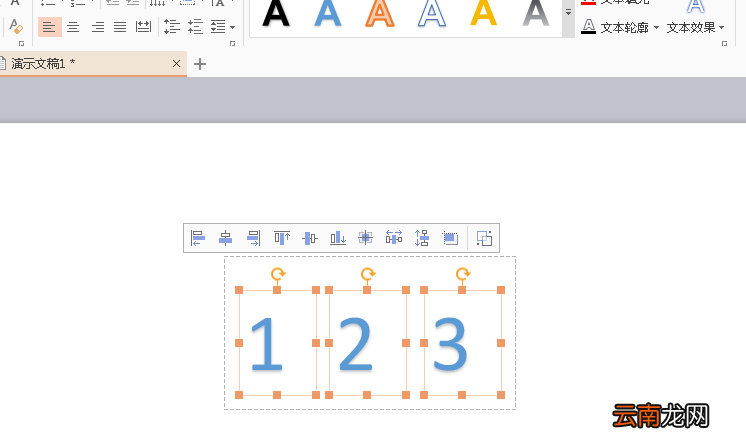The height and width of the screenshot is (444, 746).
Task: Close the 演示文稿1 tab
Action: pos(177,63)
